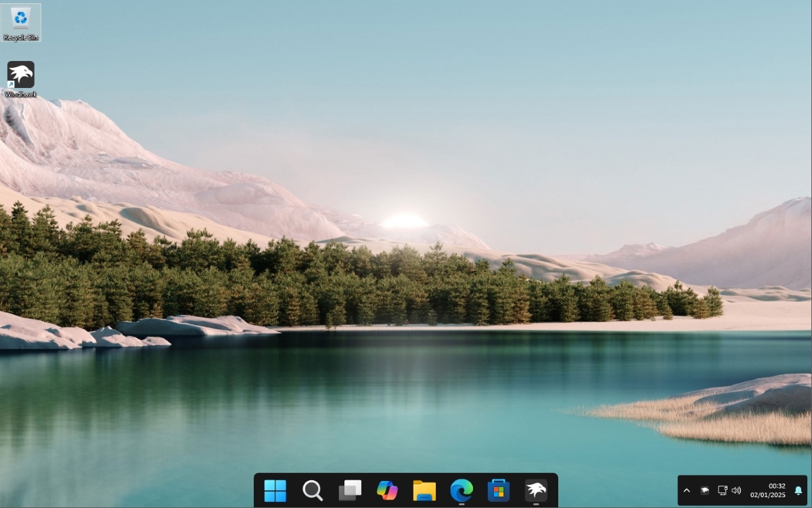Screen dimensions: 812x508
Task: Open quick settings from network and volume area
Action: 730,490
